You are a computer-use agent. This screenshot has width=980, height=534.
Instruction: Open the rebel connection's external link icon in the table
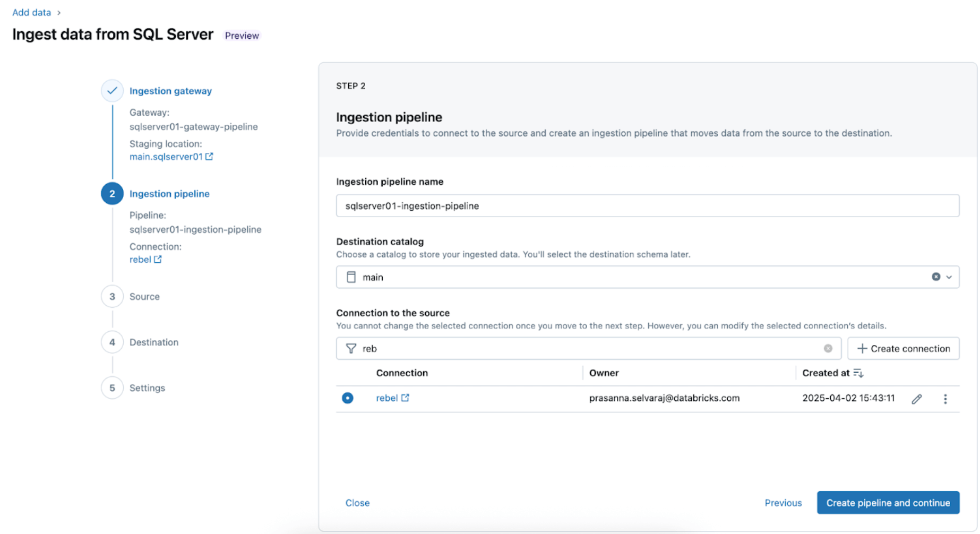click(x=406, y=398)
